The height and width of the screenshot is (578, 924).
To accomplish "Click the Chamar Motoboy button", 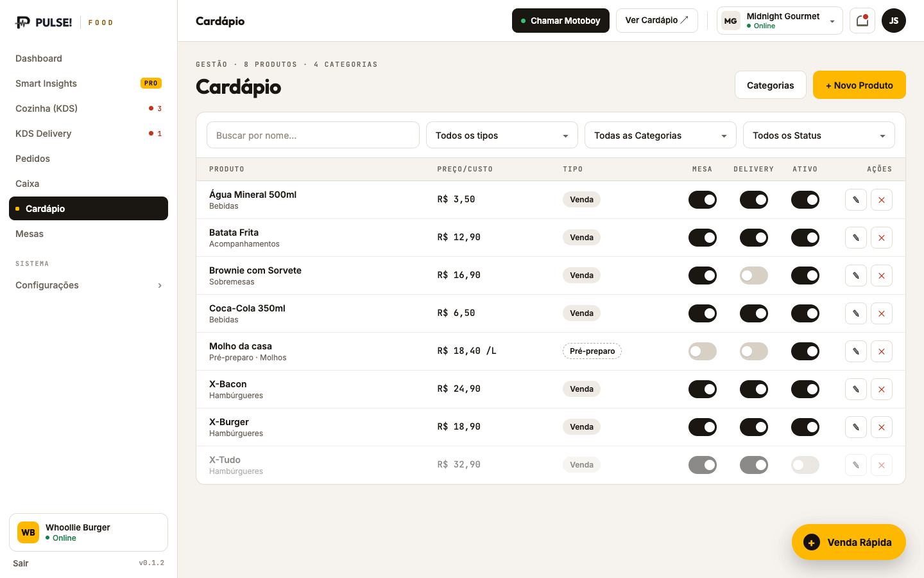I will pyautogui.click(x=561, y=21).
